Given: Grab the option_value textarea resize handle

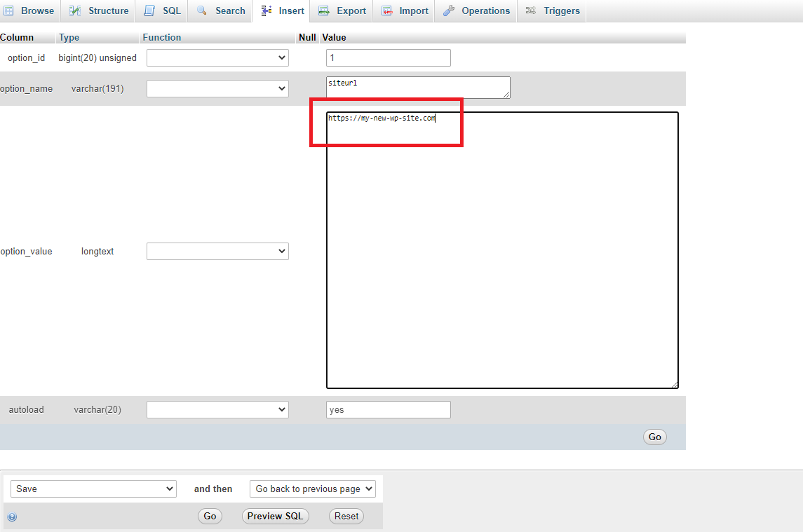Looking at the screenshot, I should pyautogui.click(x=675, y=385).
